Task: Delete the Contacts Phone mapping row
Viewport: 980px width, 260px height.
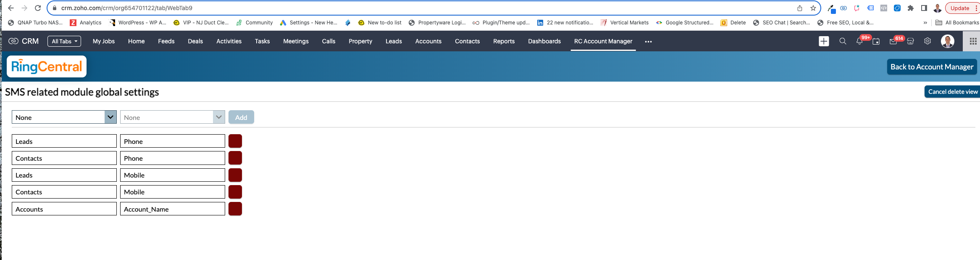Action: (235, 158)
